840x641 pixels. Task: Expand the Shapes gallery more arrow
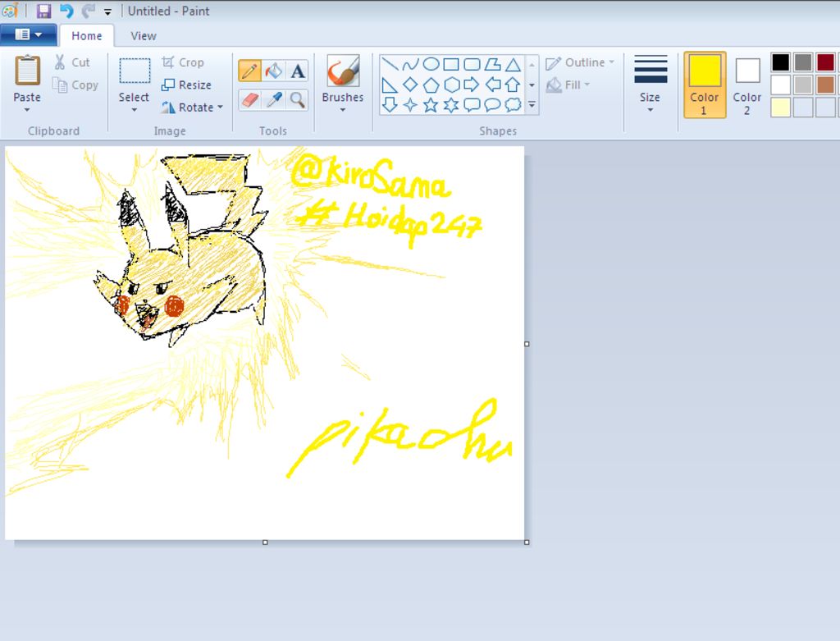pos(532,105)
